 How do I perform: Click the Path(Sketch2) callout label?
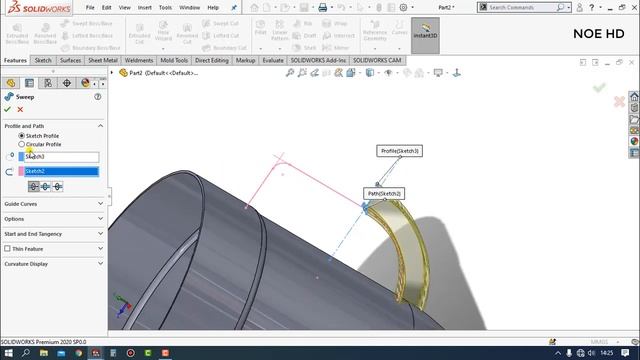[384, 193]
